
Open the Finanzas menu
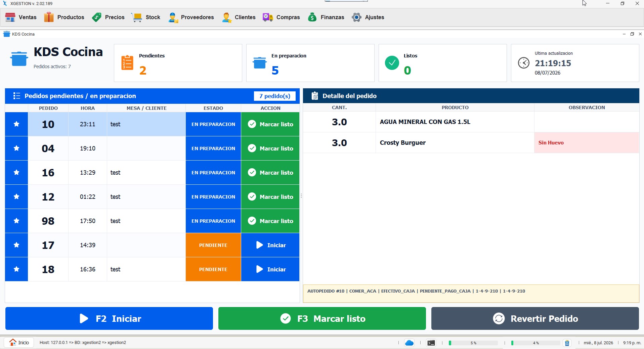click(326, 17)
